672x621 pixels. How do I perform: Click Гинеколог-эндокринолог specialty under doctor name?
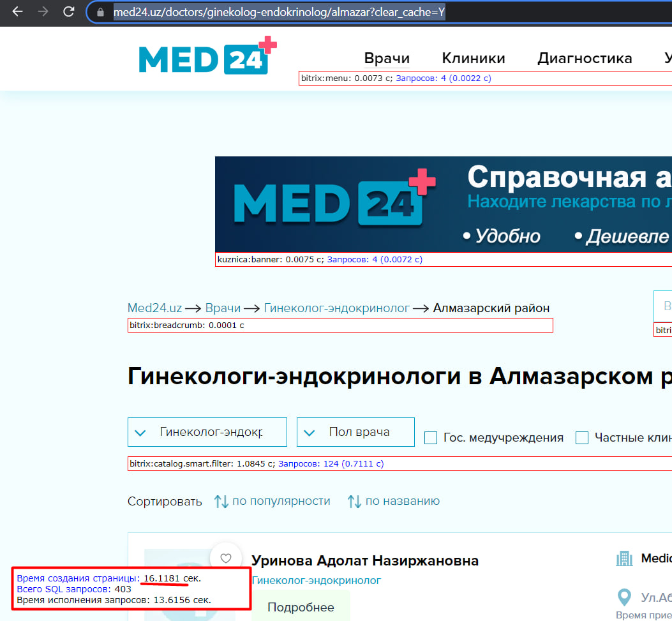point(317,580)
